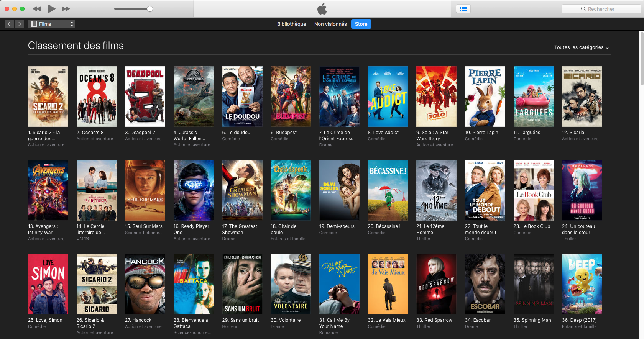The width and height of the screenshot is (644, 339).
Task: Open the Pierre Lapin poster
Action: click(x=485, y=97)
